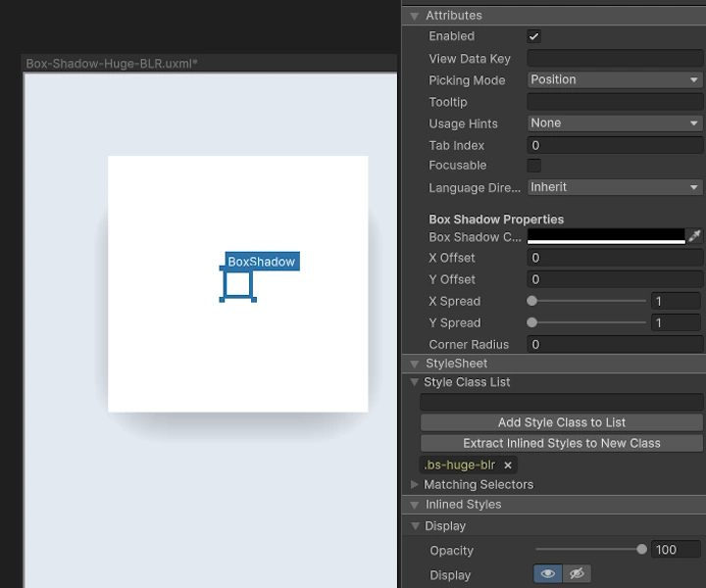Click Extract Inlined Styles to New Class
This screenshot has width=706, height=588.
[562, 443]
